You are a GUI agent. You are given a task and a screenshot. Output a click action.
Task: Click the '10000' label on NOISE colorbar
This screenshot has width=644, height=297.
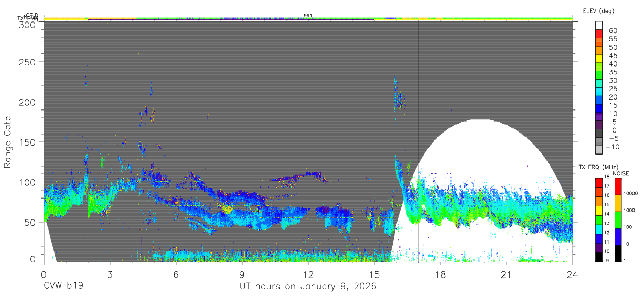tap(631, 193)
